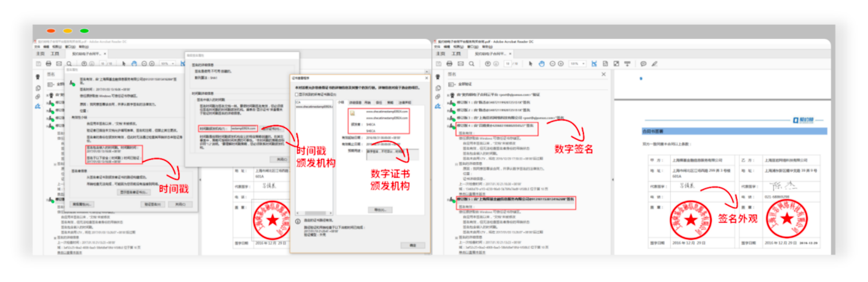Open Certificates sidebar icon in right window
This screenshot has height=282, width=868.
[438, 77]
